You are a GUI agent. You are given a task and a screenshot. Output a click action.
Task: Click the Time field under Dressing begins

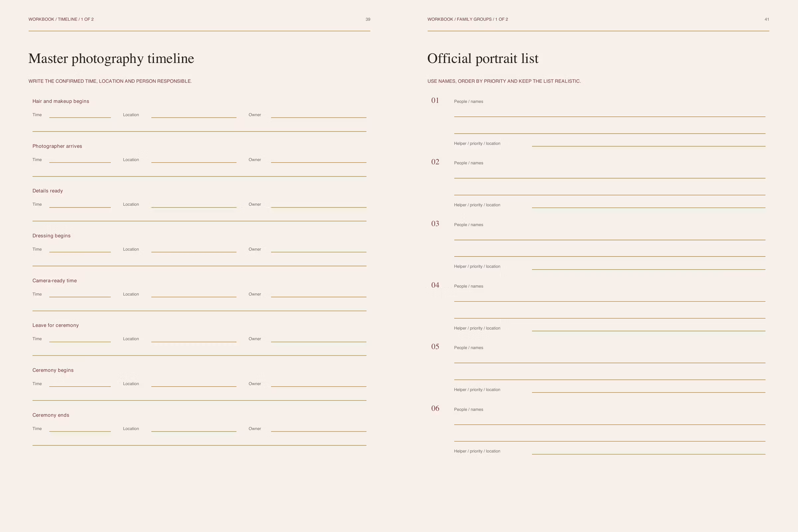click(80, 249)
